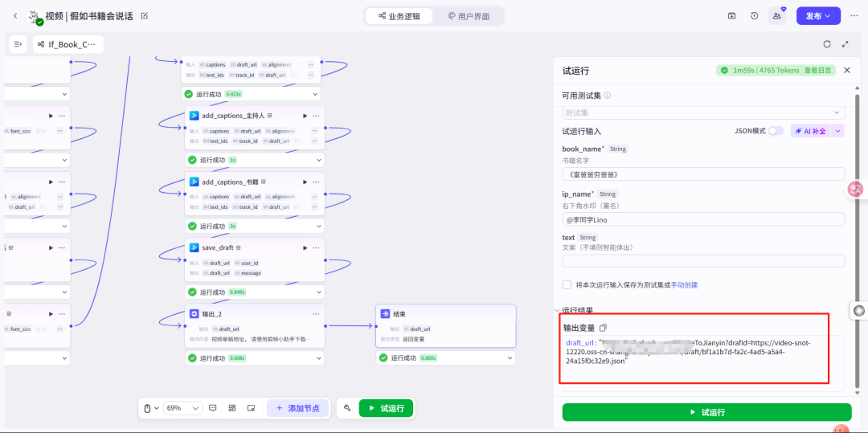Open more options on add_captions_书籍 node
Image resolution: width=868 pixels, height=433 pixels.
tap(316, 182)
